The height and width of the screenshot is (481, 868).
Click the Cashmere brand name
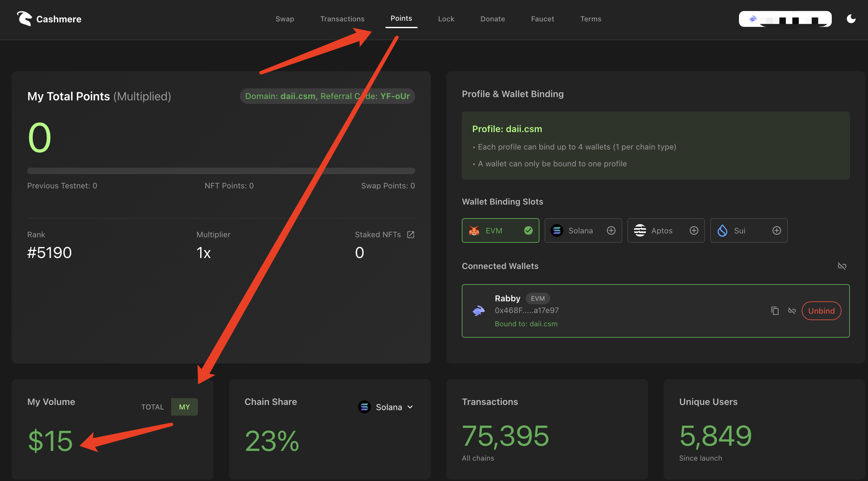(59, 19)
